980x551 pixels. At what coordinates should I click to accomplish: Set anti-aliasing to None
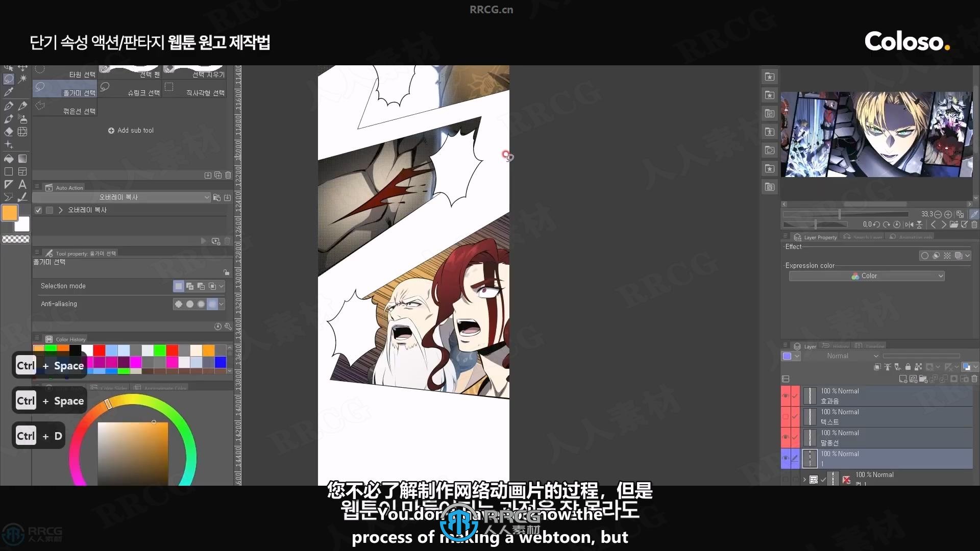(178, 304)
